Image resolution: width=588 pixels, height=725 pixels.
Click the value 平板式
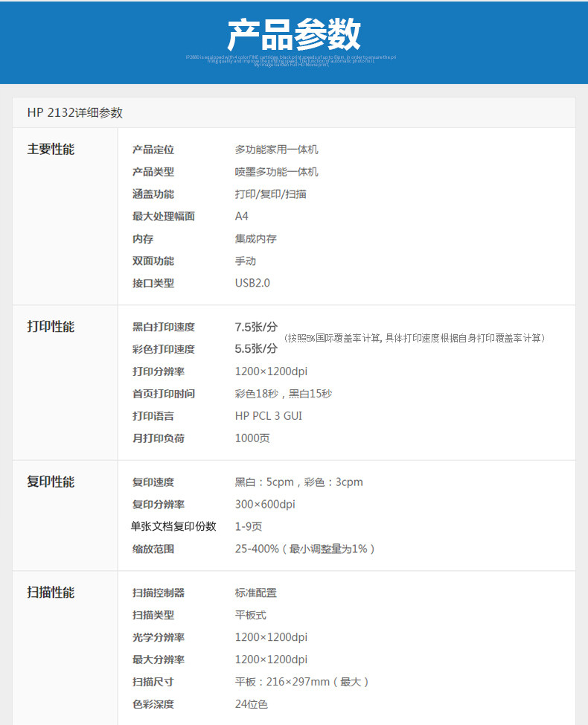[251, 615]
